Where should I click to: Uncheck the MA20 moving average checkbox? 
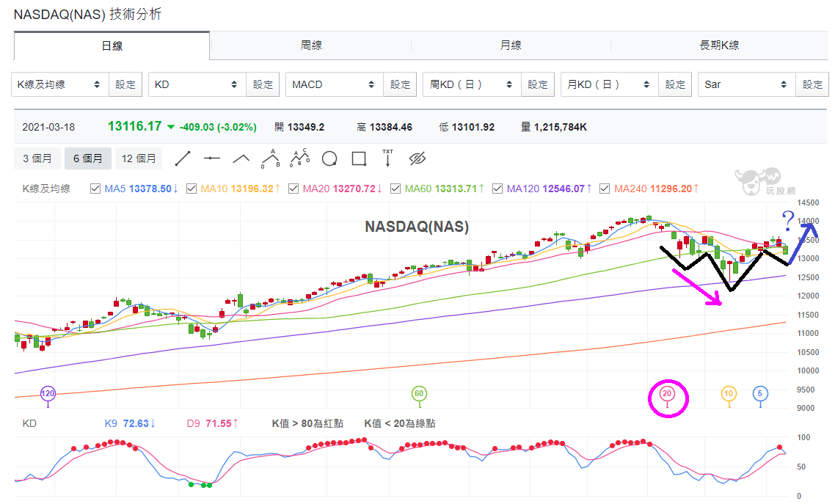click(293, 189)
